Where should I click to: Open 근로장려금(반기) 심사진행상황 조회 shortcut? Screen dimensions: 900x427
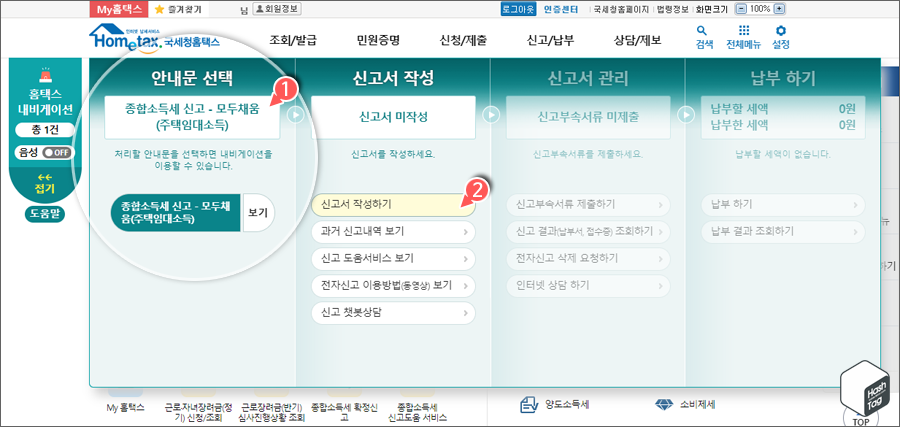pos(271,412)
